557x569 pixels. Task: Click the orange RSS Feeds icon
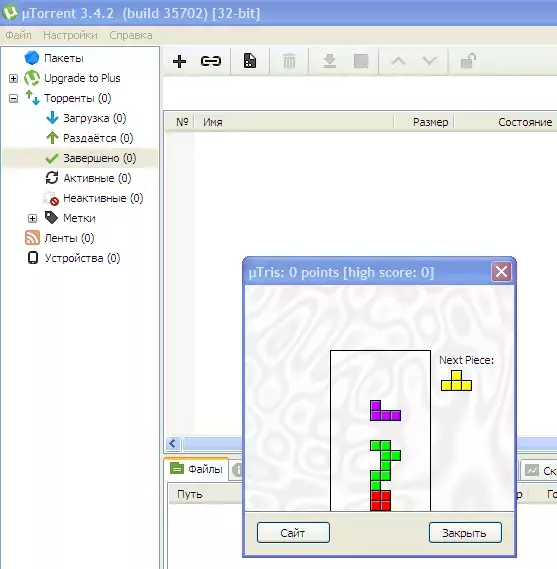pos(32,238)
